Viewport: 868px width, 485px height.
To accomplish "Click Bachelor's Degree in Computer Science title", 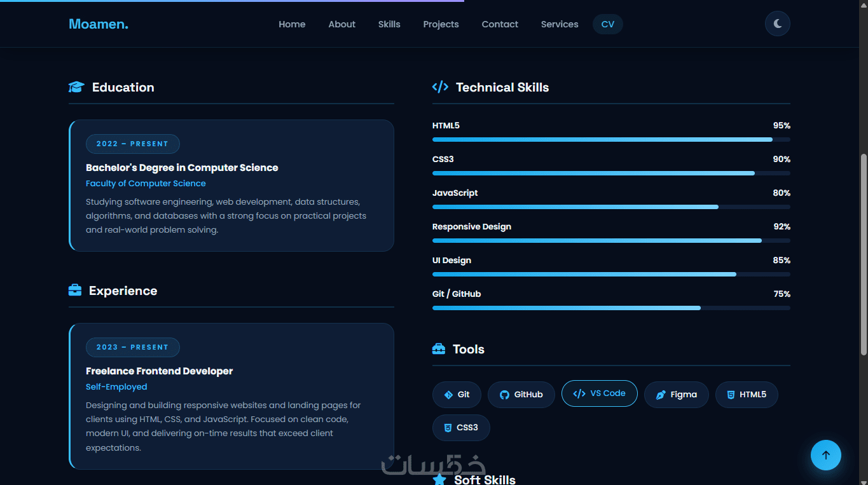I will click(x=182, y=168).
